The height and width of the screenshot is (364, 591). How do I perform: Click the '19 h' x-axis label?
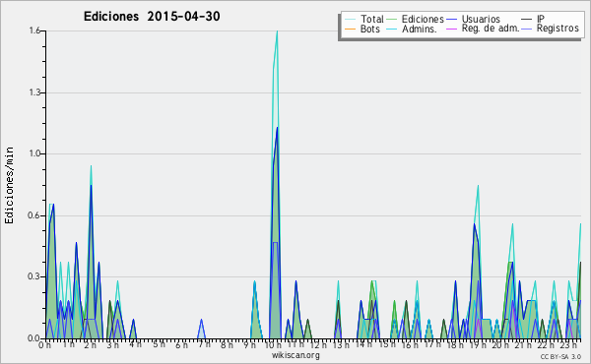(x=479, y=345)
